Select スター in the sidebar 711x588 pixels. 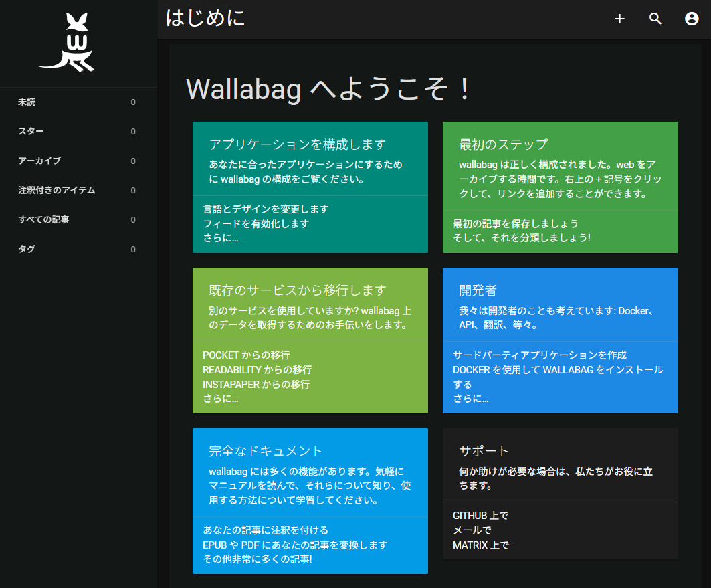[78, 132]
